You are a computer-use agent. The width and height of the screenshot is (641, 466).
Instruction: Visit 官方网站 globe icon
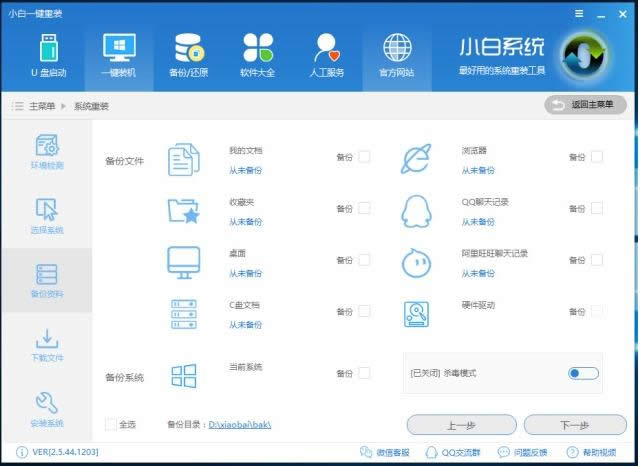click(x=397, y=47)
